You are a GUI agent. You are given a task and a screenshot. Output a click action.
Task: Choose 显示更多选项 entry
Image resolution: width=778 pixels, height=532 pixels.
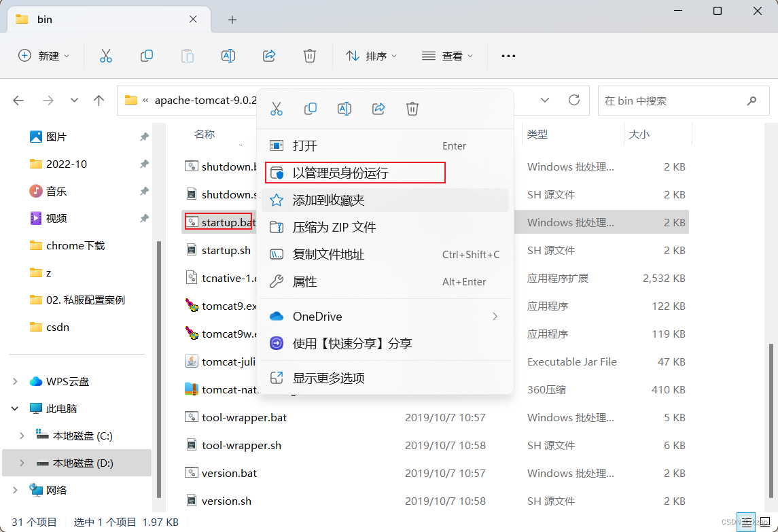point(385,378)
